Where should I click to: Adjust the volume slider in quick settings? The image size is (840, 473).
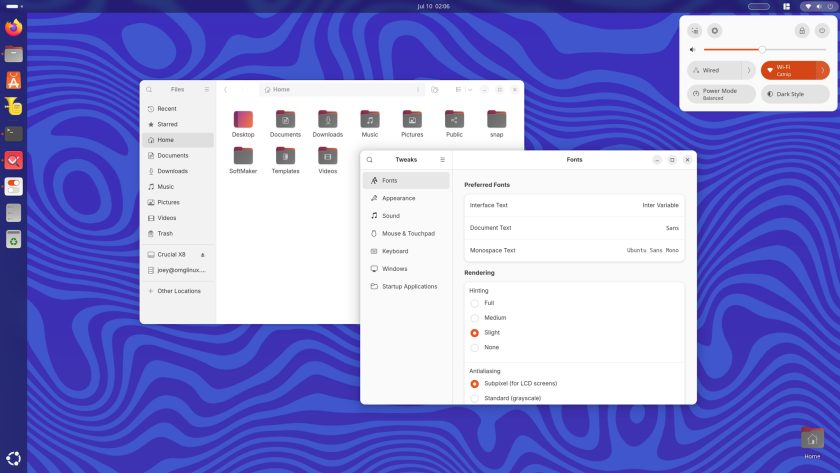(764, 50)
